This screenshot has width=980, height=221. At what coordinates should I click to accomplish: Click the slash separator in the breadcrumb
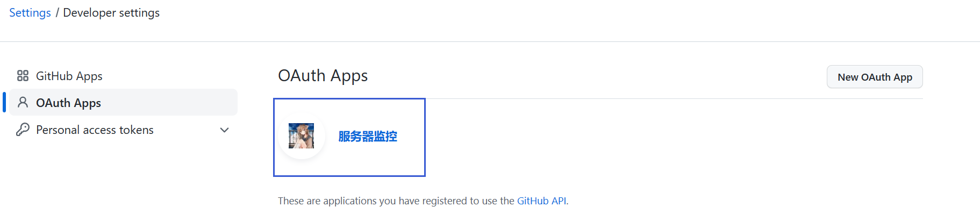tap(57, 13)
